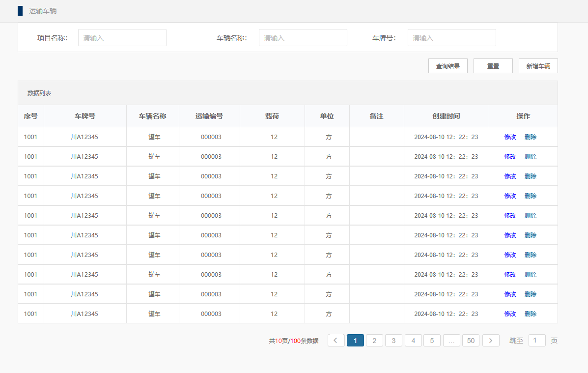This screenshot has width=588, height=373.
Task: Jump to page 3 in pagination
Action: 393,341
